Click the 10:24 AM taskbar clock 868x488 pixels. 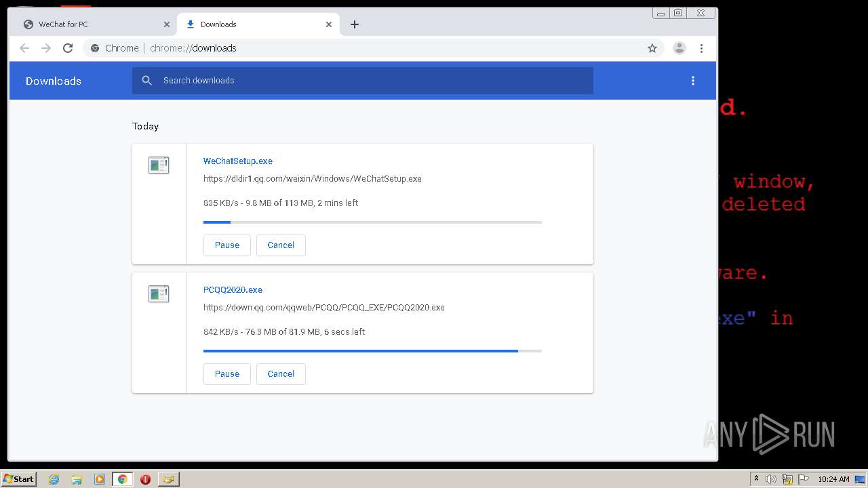[x=833, y=479]
